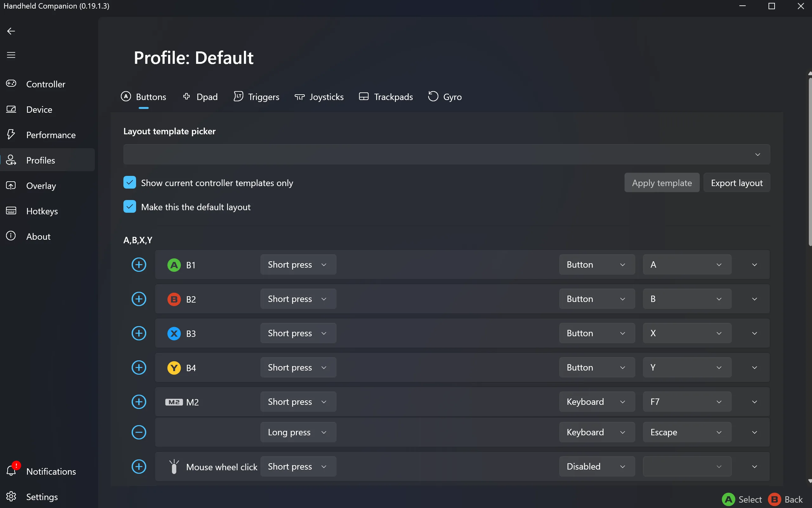Click the Hotkeys keyboard icon in sidebar
Viewport: 812px width, 508px height.
(11, 211)
